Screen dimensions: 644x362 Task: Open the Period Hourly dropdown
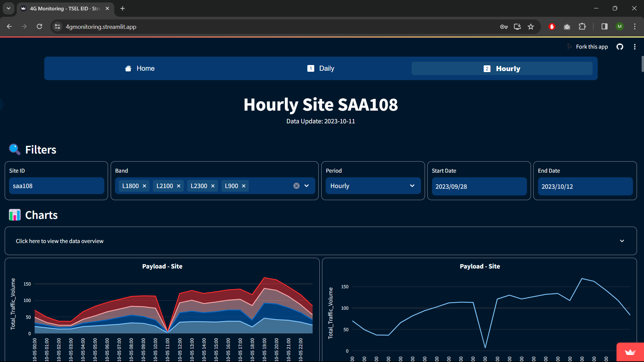click(x=373, y=186)
